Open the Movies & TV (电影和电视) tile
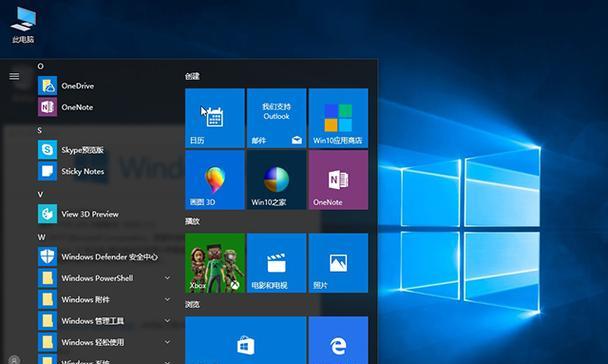 point(276,263)
